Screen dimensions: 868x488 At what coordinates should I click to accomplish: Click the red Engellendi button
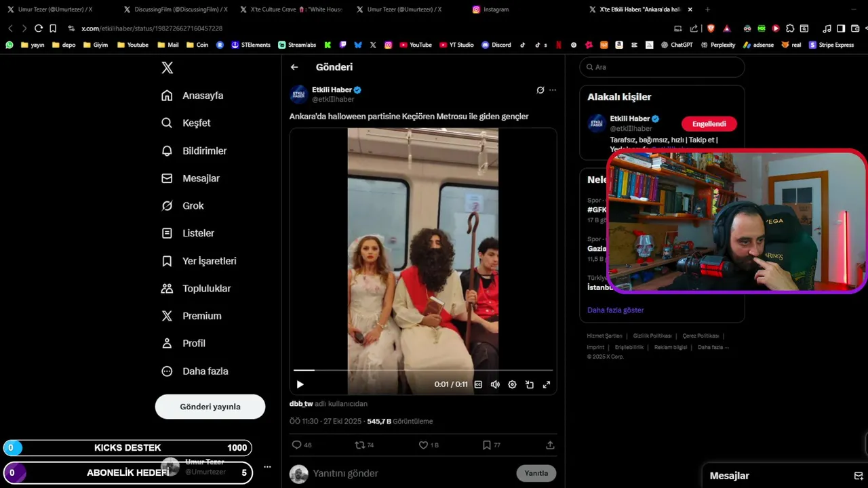pyautogui.click(x=709, y=124)
